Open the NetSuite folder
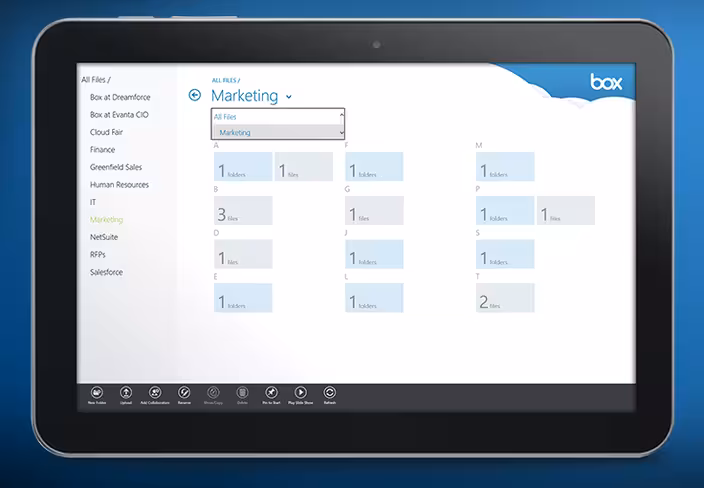Image resolution: width=704 pixels, height=488 pixels. tap(104, 237)
